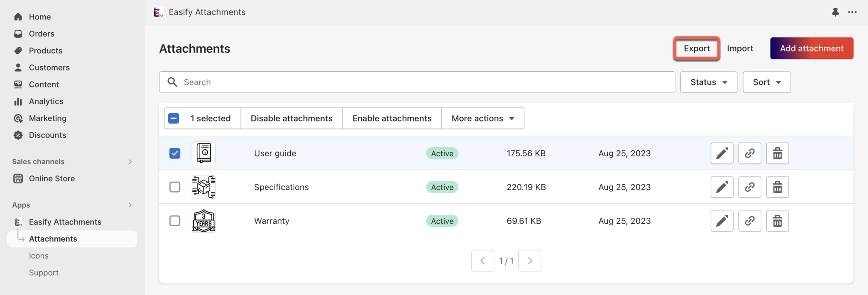Viewport: 868px width, 295px height.
Task: Copy link for Specifications attachment
Action: 750,187
